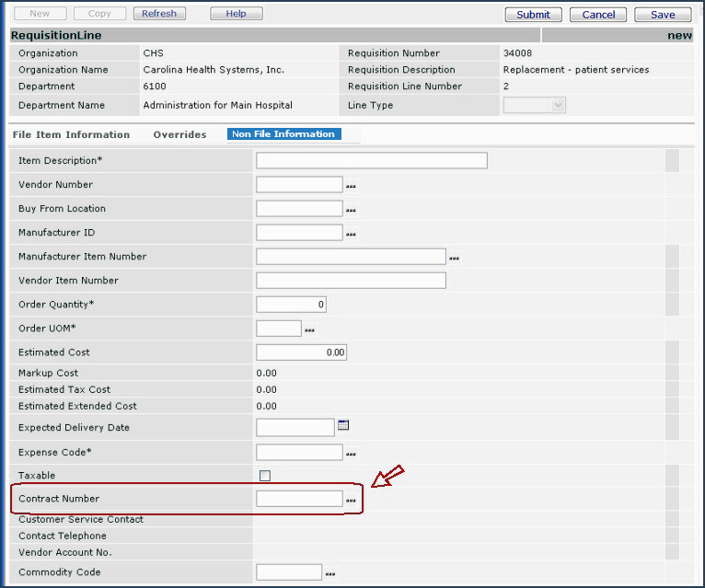This screenshot has width=705, height=588.
Task: Click the Save button
Action: [x=663, y=15]
